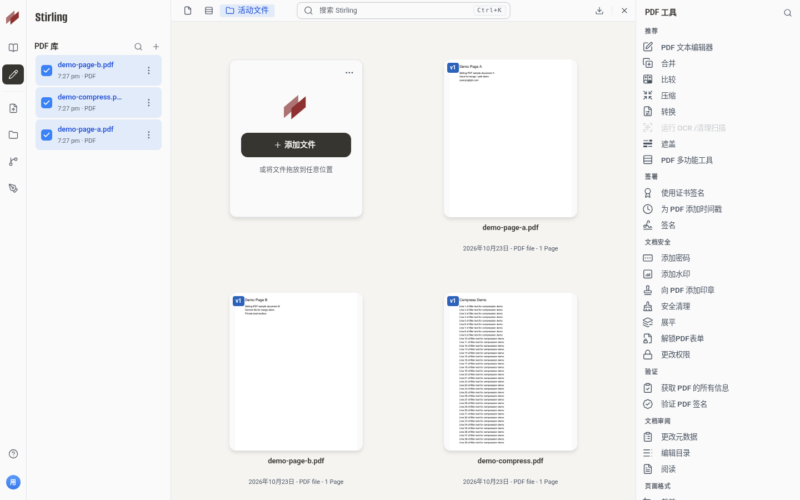
Task: Select the pencil edit icon in left sidebar
Action: click(13, 74)
